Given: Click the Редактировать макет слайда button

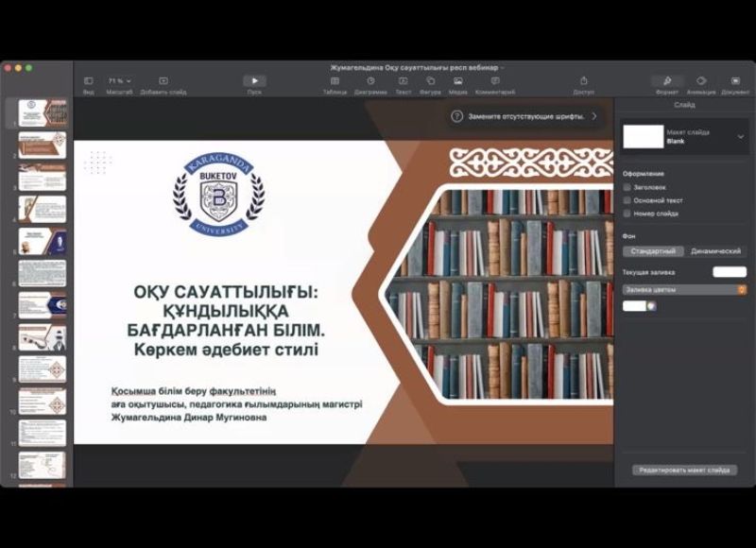Looking at the screenshot, I should pyautogui.click(x=684, y=470).
